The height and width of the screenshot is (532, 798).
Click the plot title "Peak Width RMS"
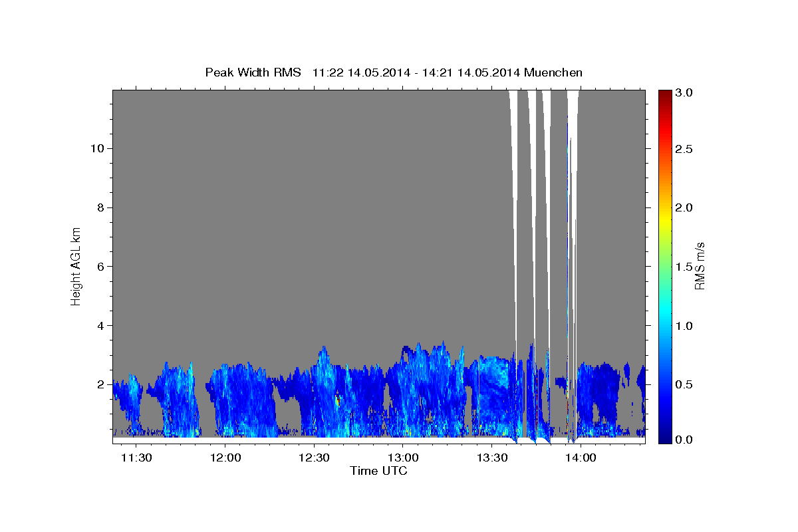point(253,72)
